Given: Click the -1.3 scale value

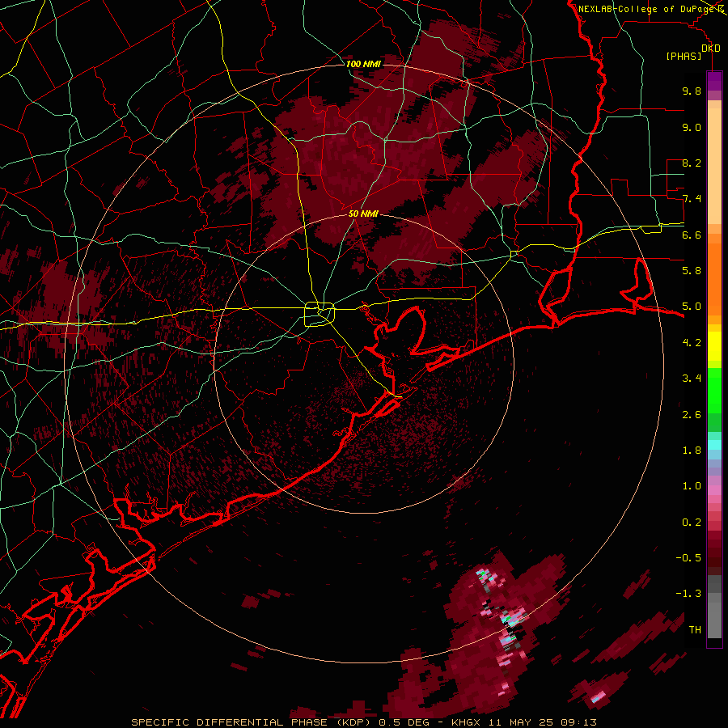Looking at the screenshot, I should pos(688,594).
